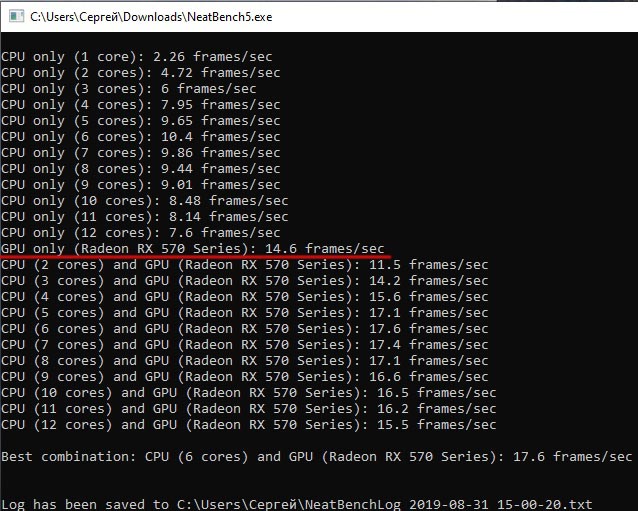Click the 'CPU only (9 cores): 9.01' line
The height and width of the screenshot is (511, 638).
coord(141,185)
